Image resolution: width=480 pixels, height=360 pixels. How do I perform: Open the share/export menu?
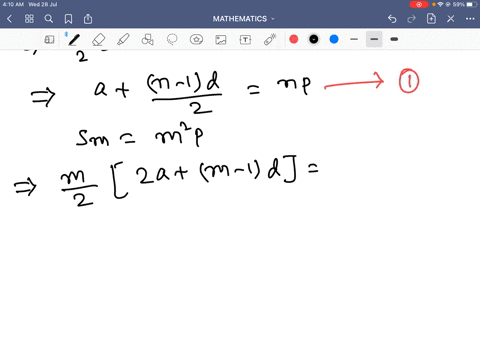tap(88, 19)
